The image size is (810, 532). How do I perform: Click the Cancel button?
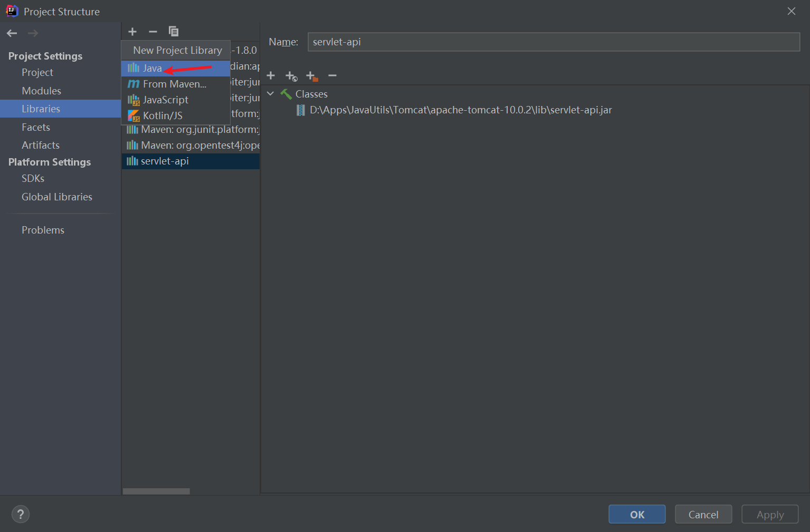point(703,514)
